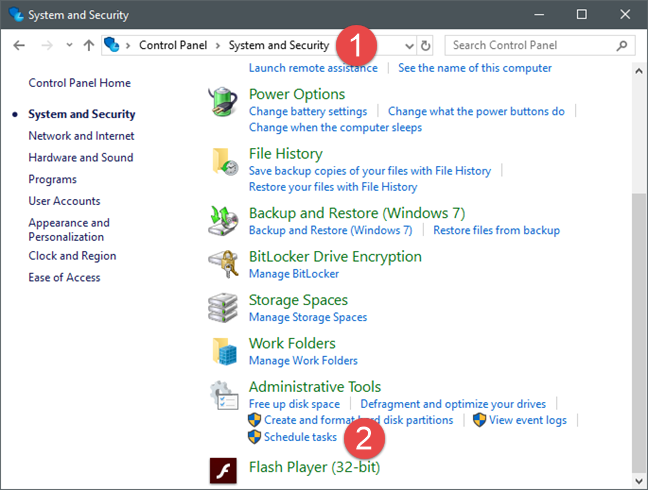The width and height of the screenshot is (648, 490).
Task: Click Restore your files with File History
Action: click(333, 187)
